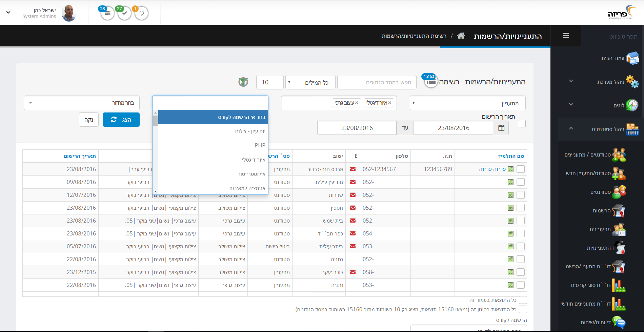Toggle the תאריך הרישום date filter checkbox
This screenshot has height=332, width=644.
(x=522, y=124)
